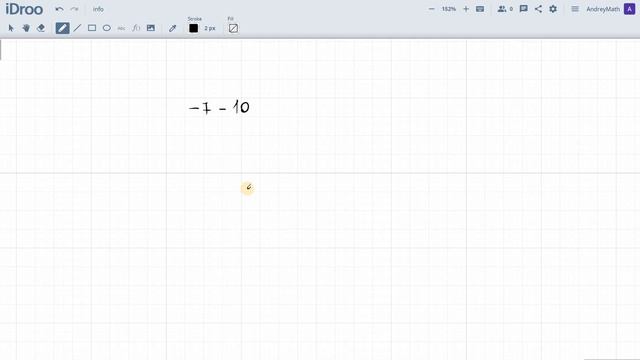
Task: Redo the last undone action
Action: tap(74, 9)
